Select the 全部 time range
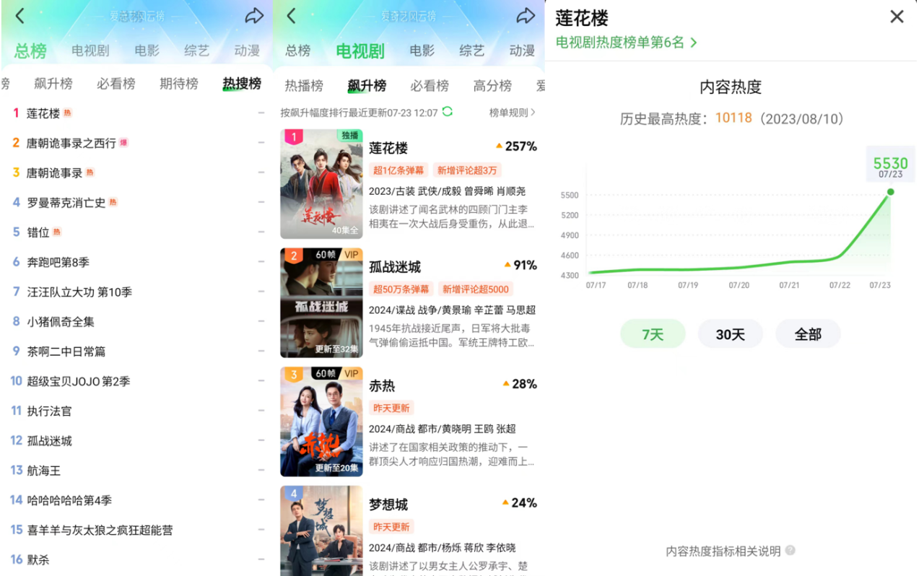The width and height of the screenshot is (924, 576). click(808, 334)
